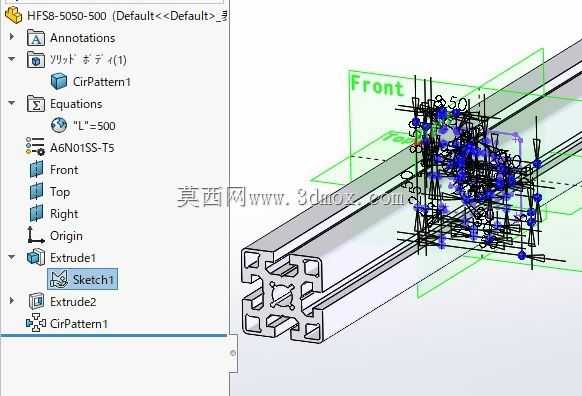582x396 pixels.
Task: Select material A6N01SS-T5
Action: click(x=82, y=148)
